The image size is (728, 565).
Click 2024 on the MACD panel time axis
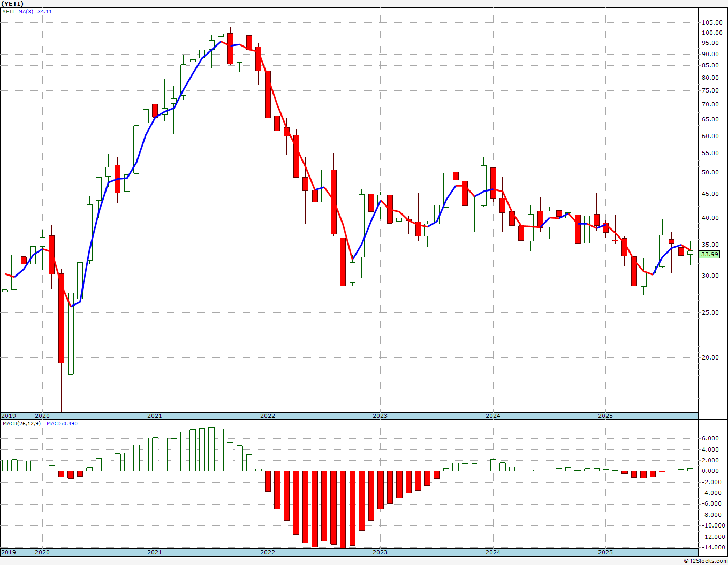(492, 552)
